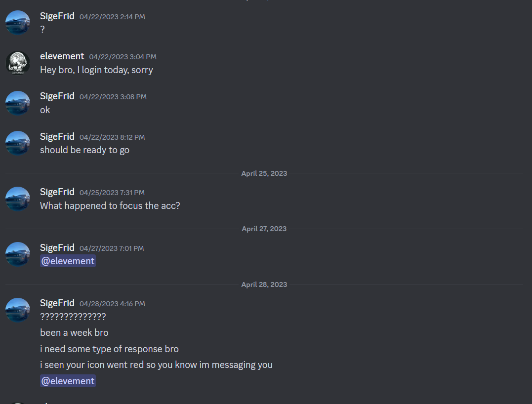Click the timestamp 04/22/2023 3:04 PM
532x404 pixels.
coord(123,57)
